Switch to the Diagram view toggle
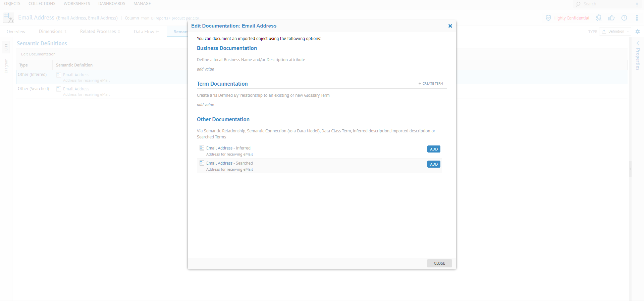 point(6,66)
